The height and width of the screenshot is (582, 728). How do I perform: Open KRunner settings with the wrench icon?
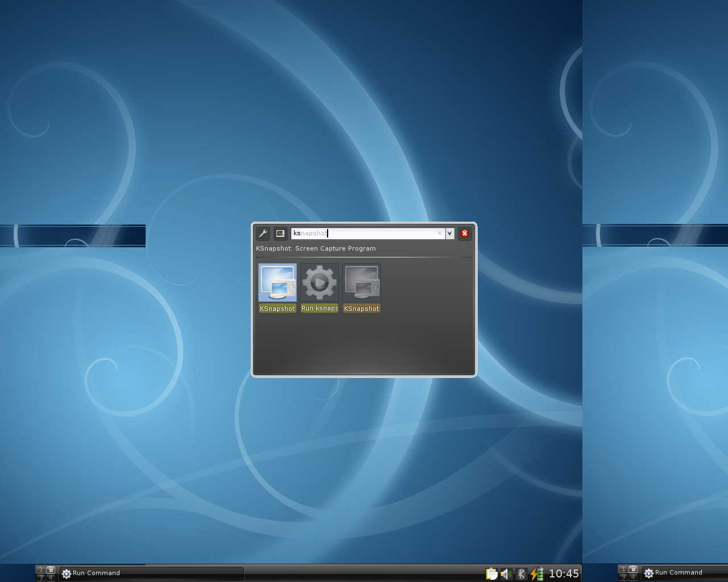tap(263, 234)
